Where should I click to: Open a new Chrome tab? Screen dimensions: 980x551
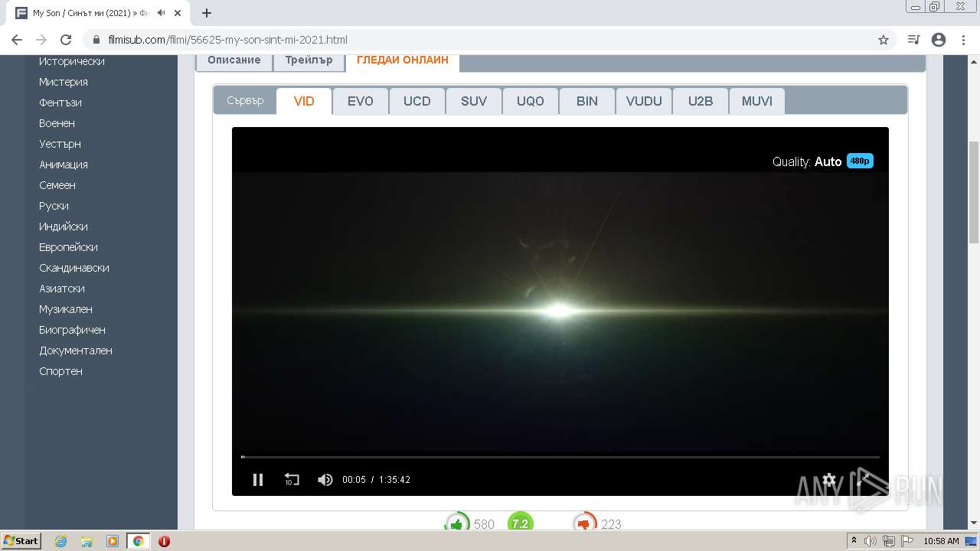pos(207,13)
